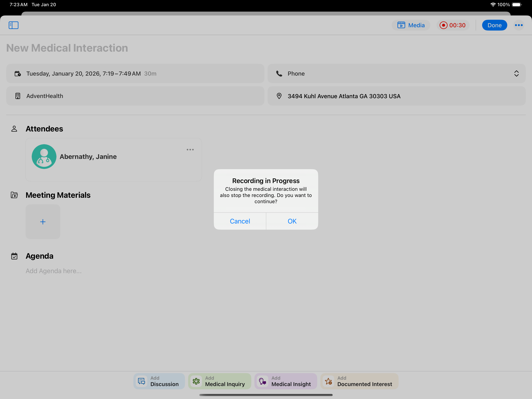Add a Documented Interest entry

(x=359, y=381)
